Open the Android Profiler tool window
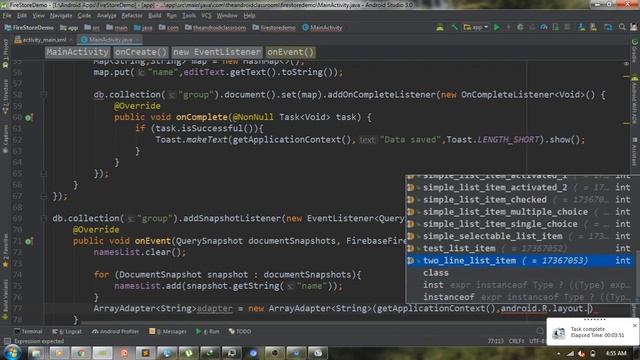640x360 pixels. pos(116,331)
